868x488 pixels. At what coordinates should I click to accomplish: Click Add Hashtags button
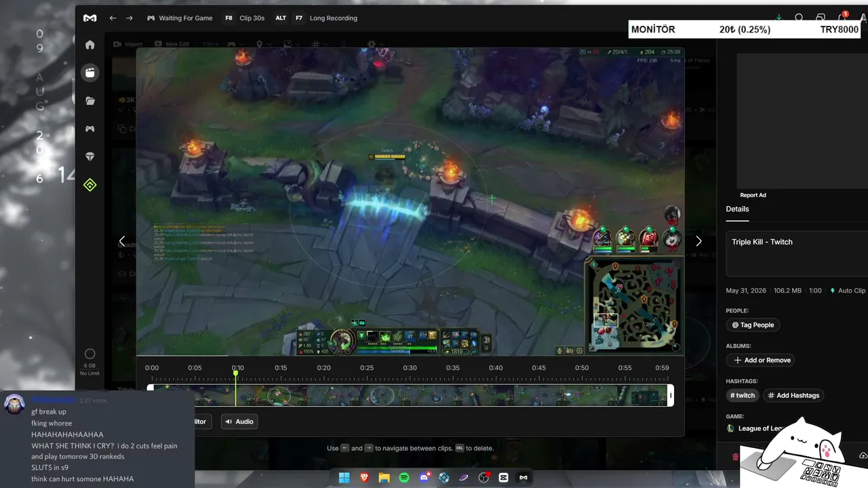point(793,395)
